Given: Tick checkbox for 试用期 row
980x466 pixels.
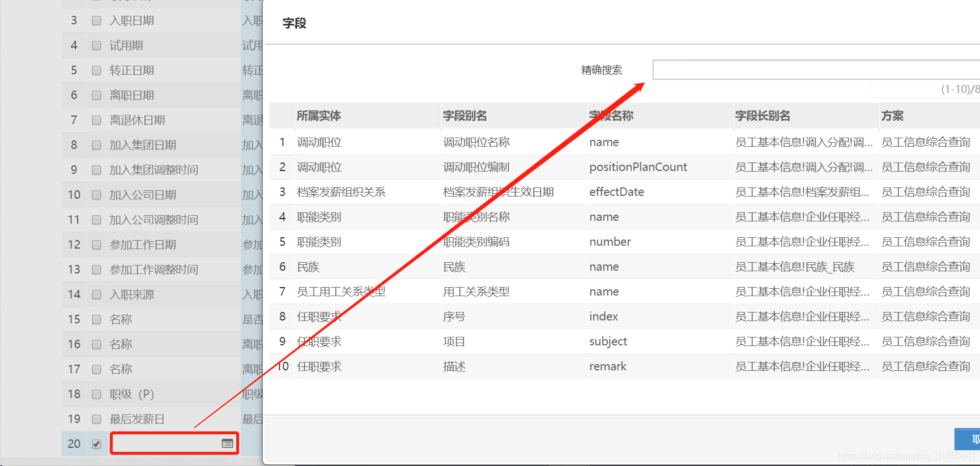Looking at the screenshot, I should (96, 45).
